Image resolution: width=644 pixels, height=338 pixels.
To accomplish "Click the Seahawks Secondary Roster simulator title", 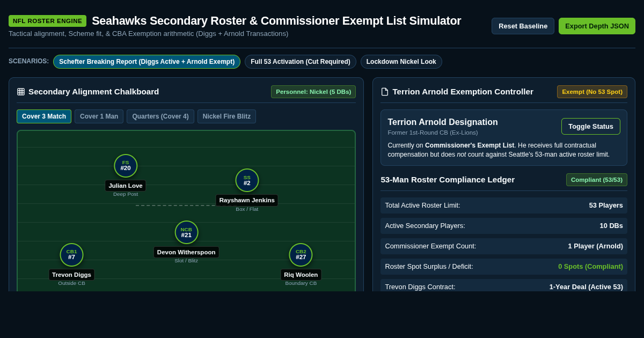I will (276, 21).
